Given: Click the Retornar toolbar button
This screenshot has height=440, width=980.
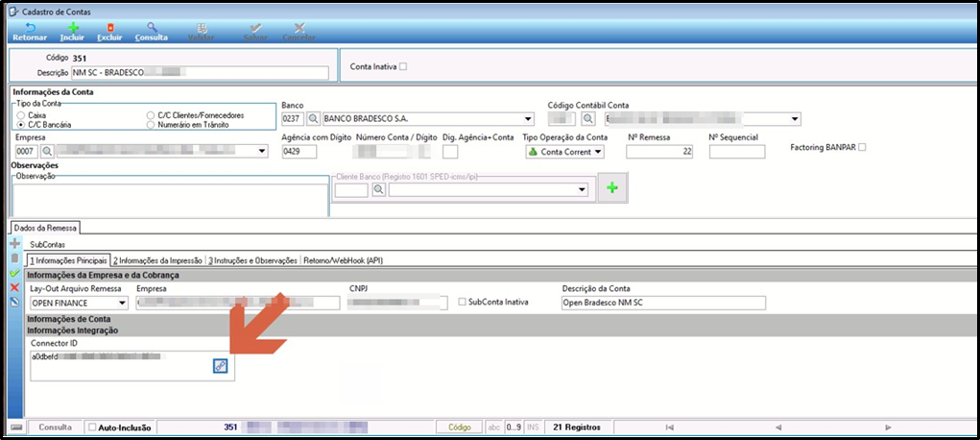Looking at the screenshot, I should point(30,32).
